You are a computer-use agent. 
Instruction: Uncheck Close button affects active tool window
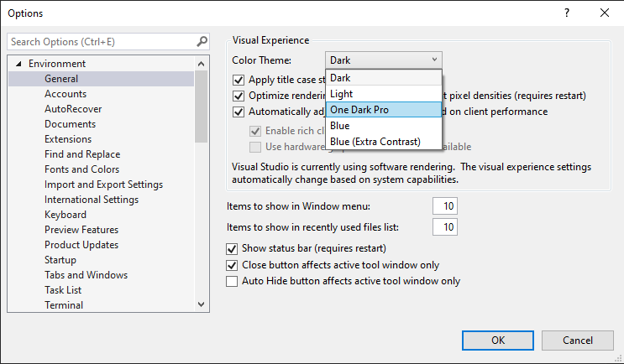(x=232, y=265)
